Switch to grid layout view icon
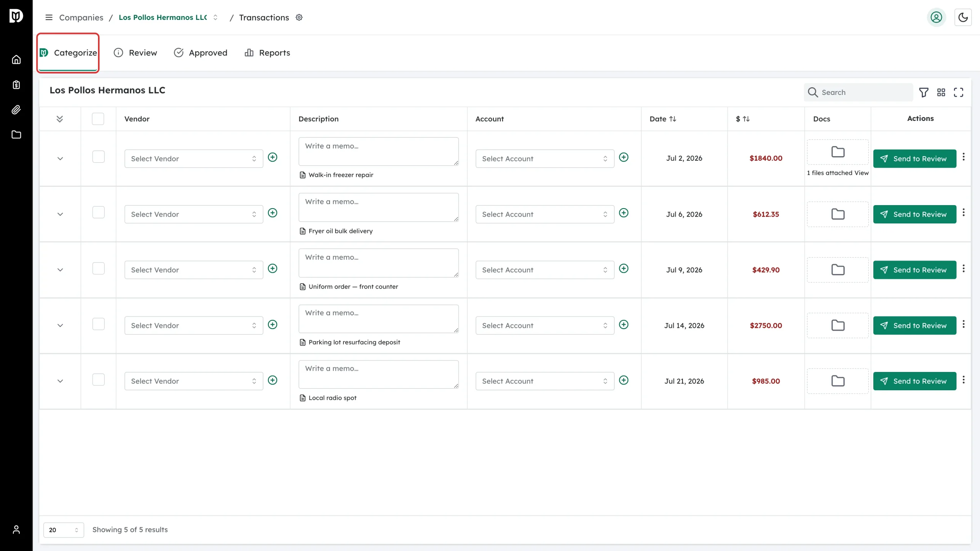The width and height of the screenshot is (980, 551). pyautogui.click(x=941, y=92)
